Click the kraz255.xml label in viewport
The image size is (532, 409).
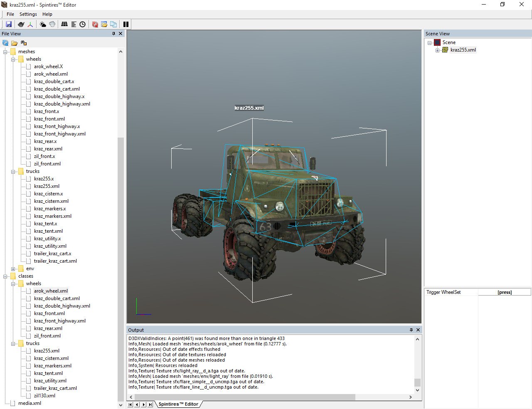click(249, 108)
